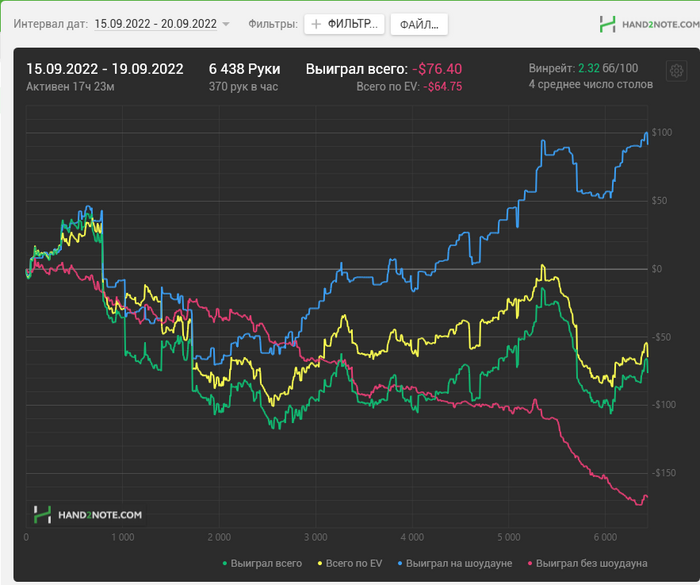This screenshot has width=700, height=585.
Task: Click the $50 y-axis label
Action: point(659,201)
